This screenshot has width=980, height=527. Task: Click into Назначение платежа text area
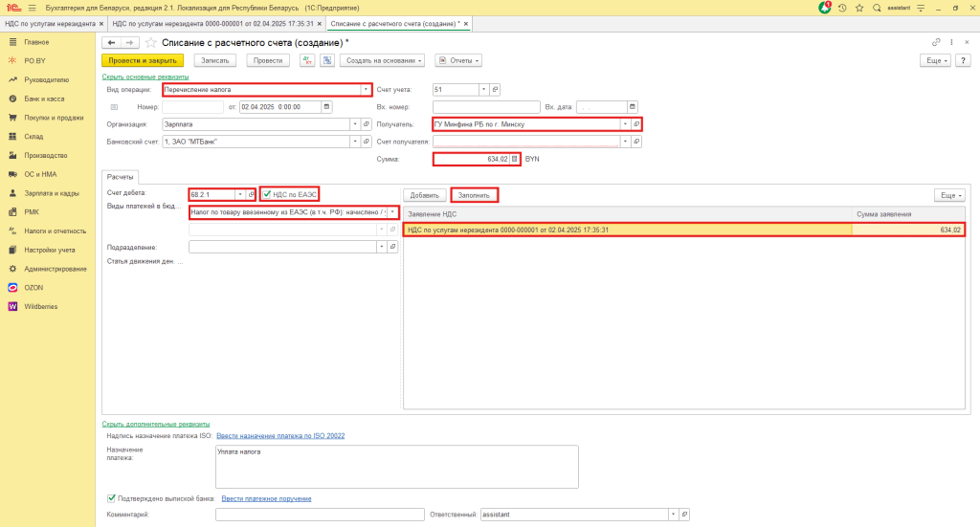click(x=397, y=467)
